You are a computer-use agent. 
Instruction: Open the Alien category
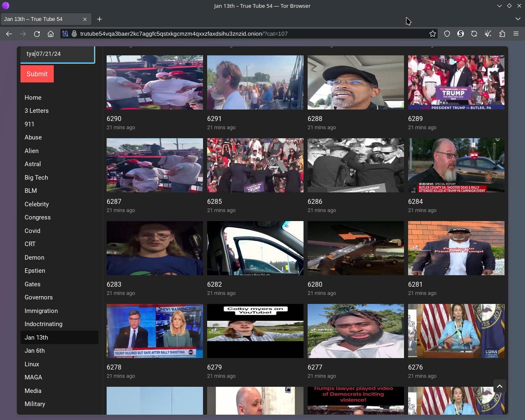click(x=32, y=151)
